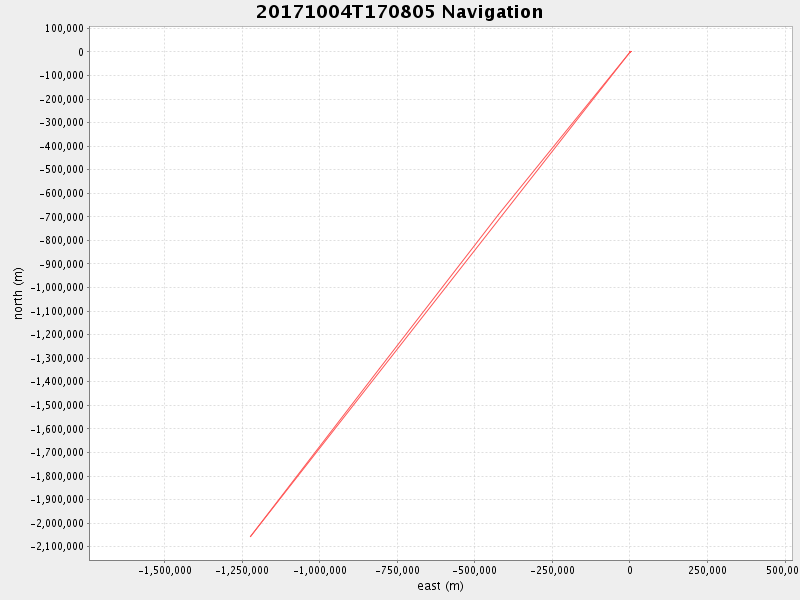The width and height of the screenshot is (800, 600).
Task: Click the red track's upper-right endpoint at the origin
Action: pyautogui.click(x=630, y=51)
